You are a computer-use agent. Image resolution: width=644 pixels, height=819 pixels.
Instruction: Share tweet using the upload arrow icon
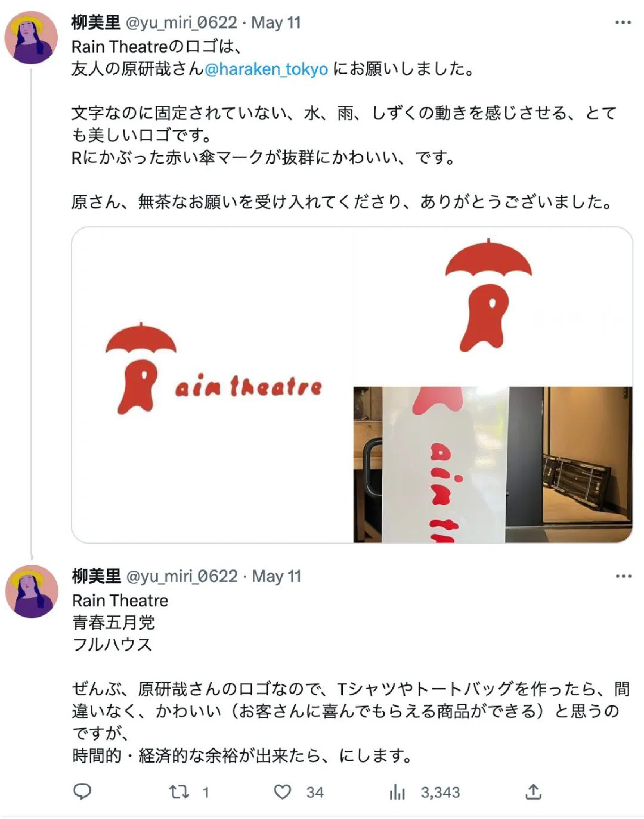click(x=533, y=792)
